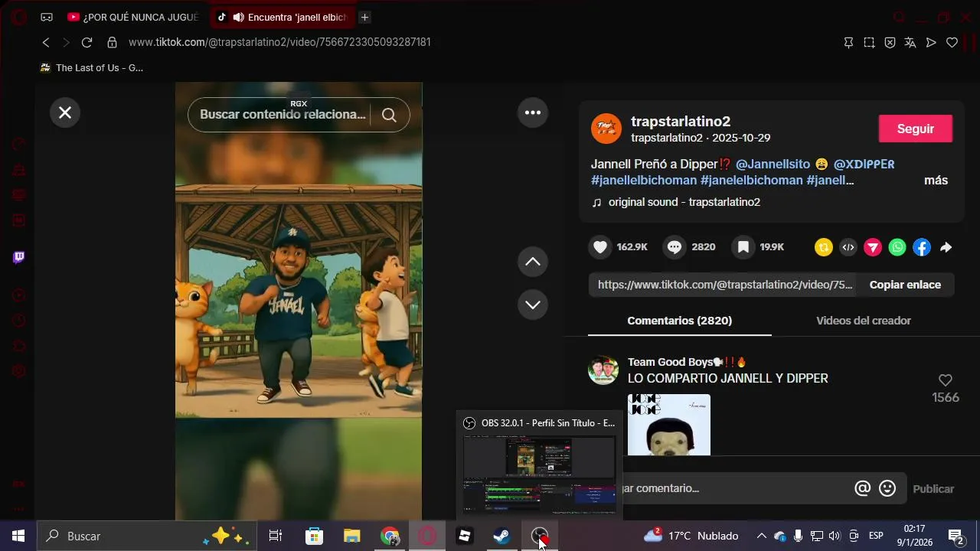Screen dimensions: 980x551
Task: Click the search magnifier in related content box
Action: pos(389,115)
